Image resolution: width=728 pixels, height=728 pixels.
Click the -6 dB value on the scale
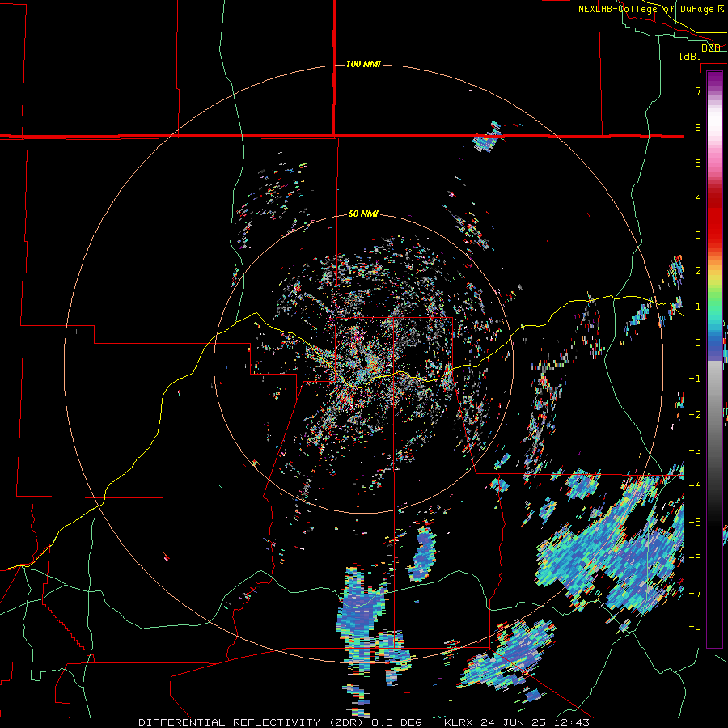[695, 557]
